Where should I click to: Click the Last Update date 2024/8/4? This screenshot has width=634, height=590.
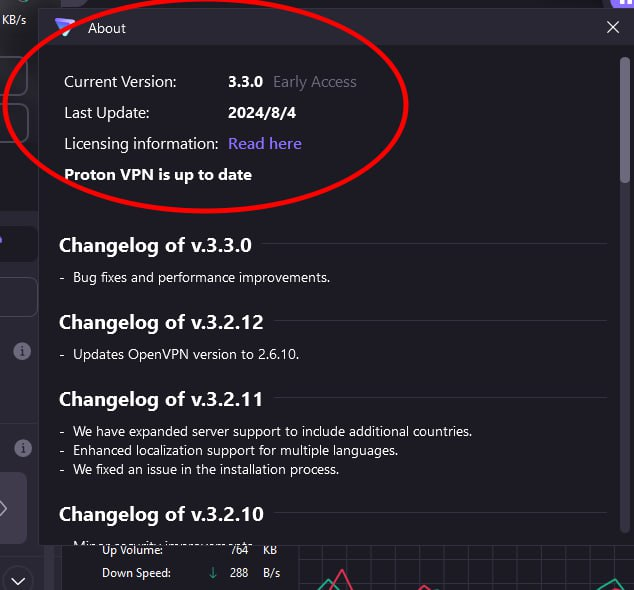coord(262,112)
